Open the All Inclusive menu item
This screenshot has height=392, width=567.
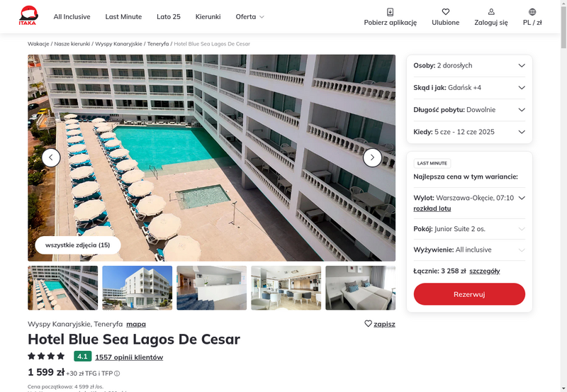pyautogui.click(x=72, y=16)
